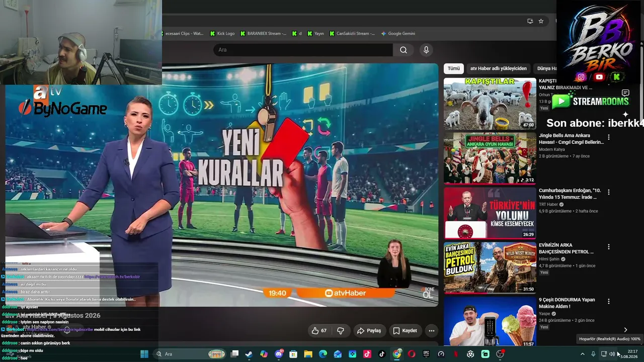644x362 pixels.
Task: Open Microsoft Copilot from the taskbar
Action: click(264, 354)
